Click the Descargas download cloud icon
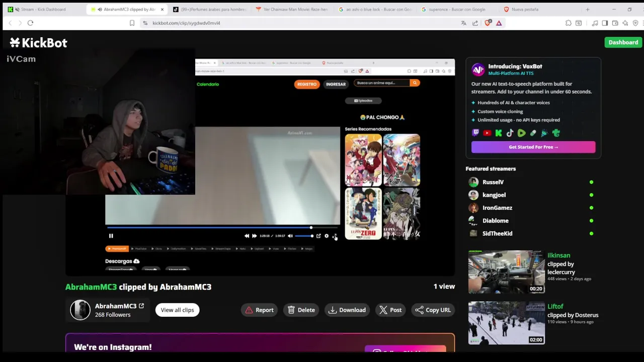This screenshot has height=362, width=644. [x=136, y=261]
